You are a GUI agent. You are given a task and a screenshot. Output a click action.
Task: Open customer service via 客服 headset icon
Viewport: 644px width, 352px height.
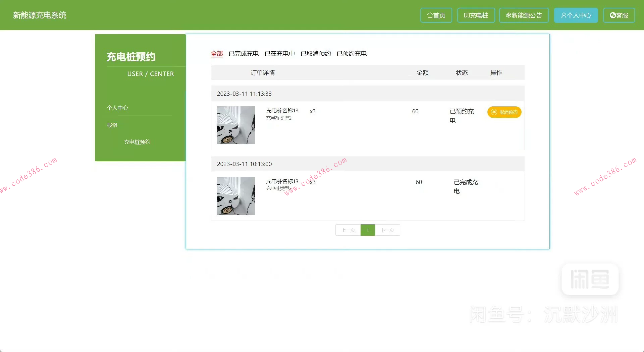612,15
